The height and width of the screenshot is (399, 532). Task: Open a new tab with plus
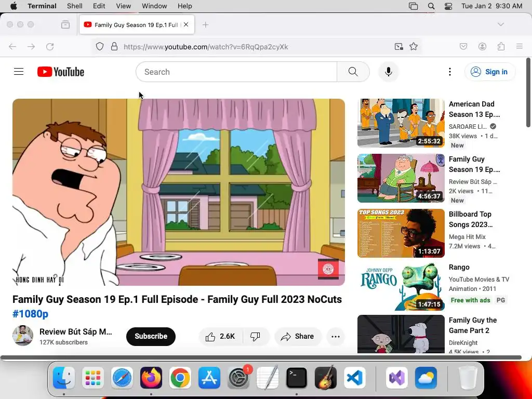(205, 24)
